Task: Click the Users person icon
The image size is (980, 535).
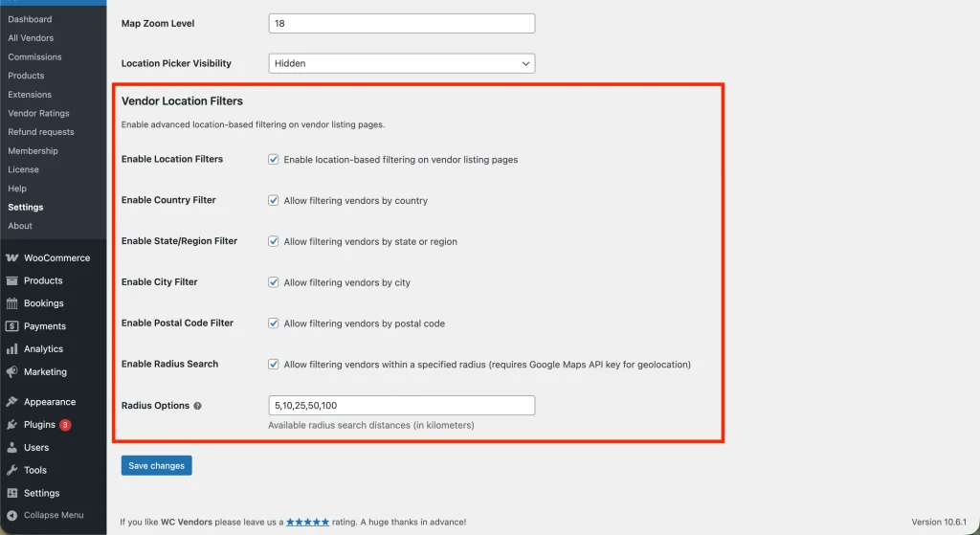Action: (11, 448)
